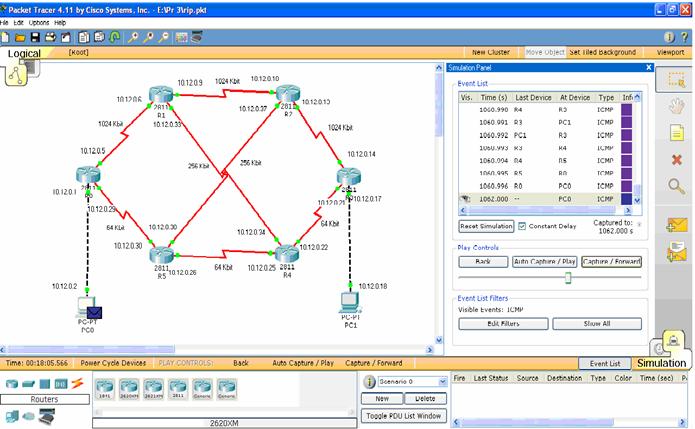Choose the red X Delete tool
This screenshot has height=429, width=695.
pos(676,159)
